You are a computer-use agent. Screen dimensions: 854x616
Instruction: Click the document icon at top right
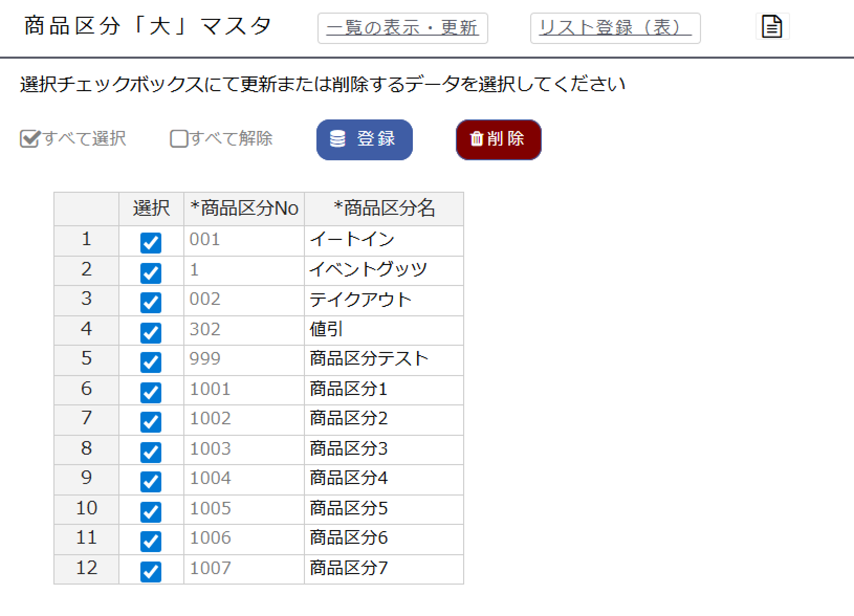tap(772, 26)
